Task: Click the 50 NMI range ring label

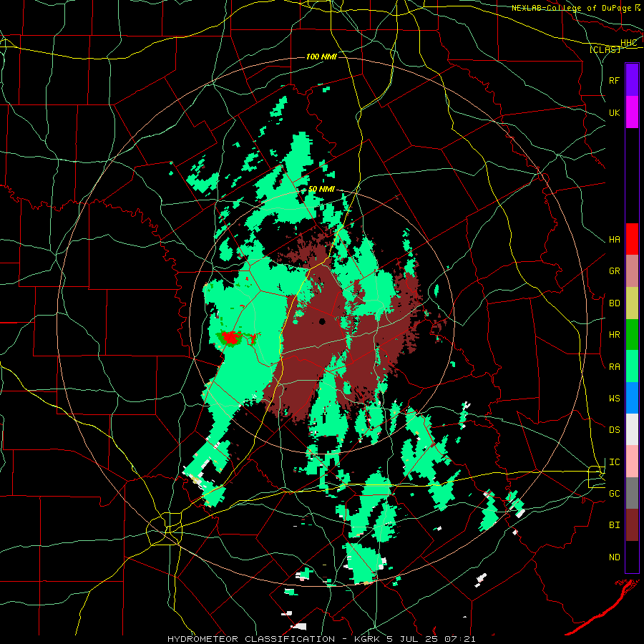Action: [x=321, y=190]
